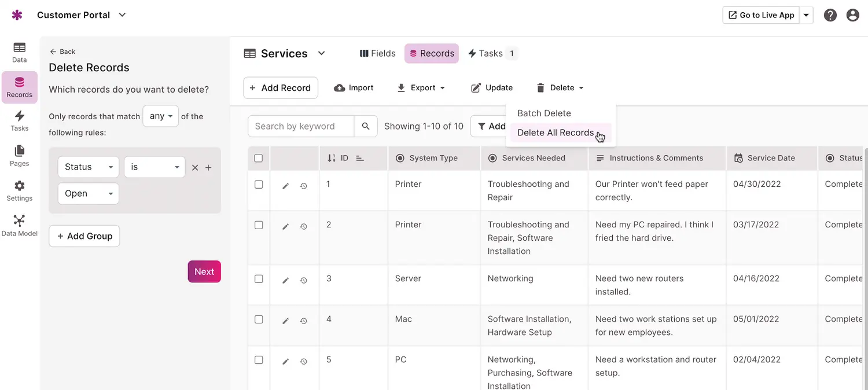Screen dimensions: 868x390
Task: Edit record 1 with pencil icon
Action: click(285, 186)
